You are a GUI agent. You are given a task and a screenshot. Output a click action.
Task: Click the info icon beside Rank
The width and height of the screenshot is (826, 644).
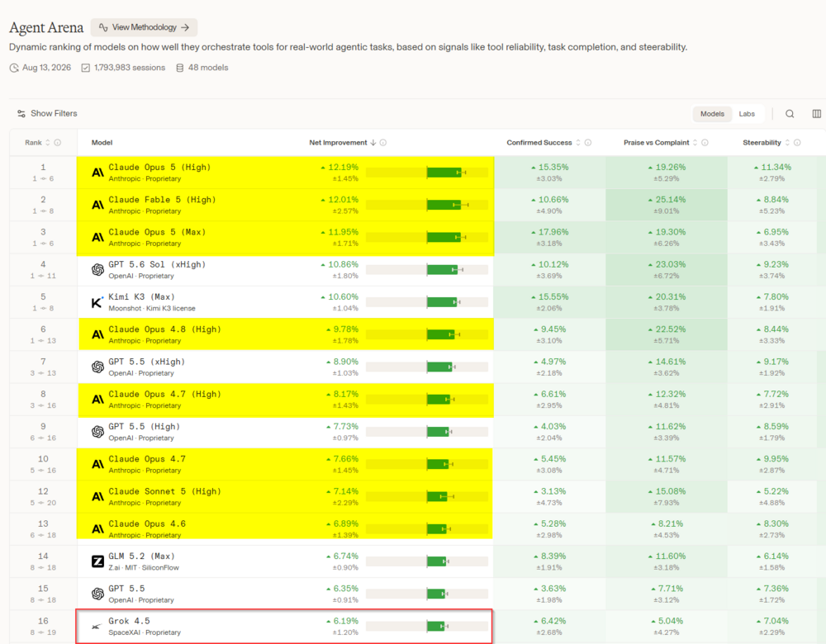click(58, 143)
